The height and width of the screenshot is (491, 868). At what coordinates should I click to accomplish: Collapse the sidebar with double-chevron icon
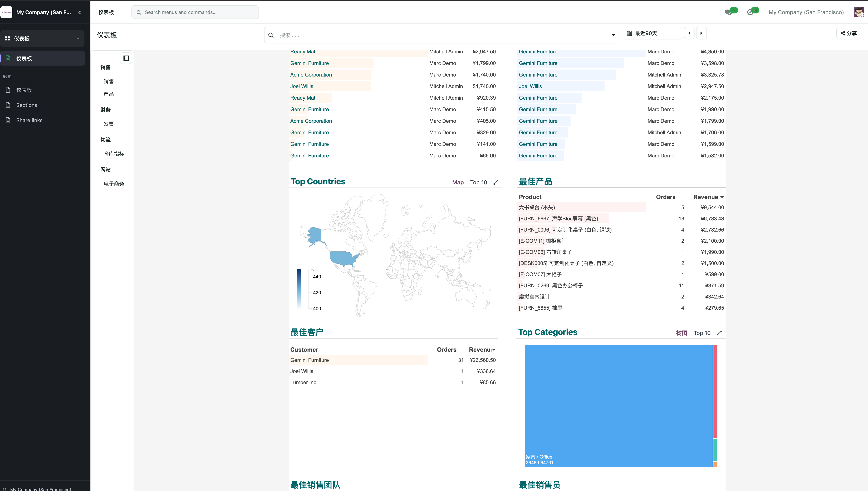pos(80,13)
